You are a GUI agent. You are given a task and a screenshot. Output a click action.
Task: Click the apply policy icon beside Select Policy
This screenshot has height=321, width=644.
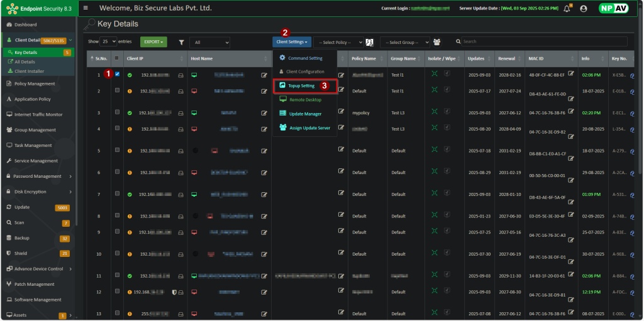pos(370,42)
